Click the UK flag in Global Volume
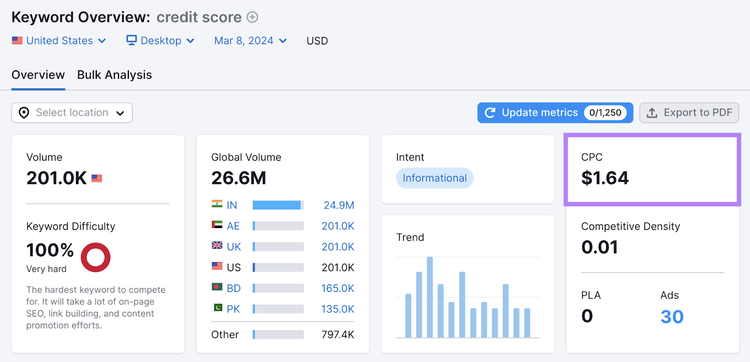 point(217,245)
